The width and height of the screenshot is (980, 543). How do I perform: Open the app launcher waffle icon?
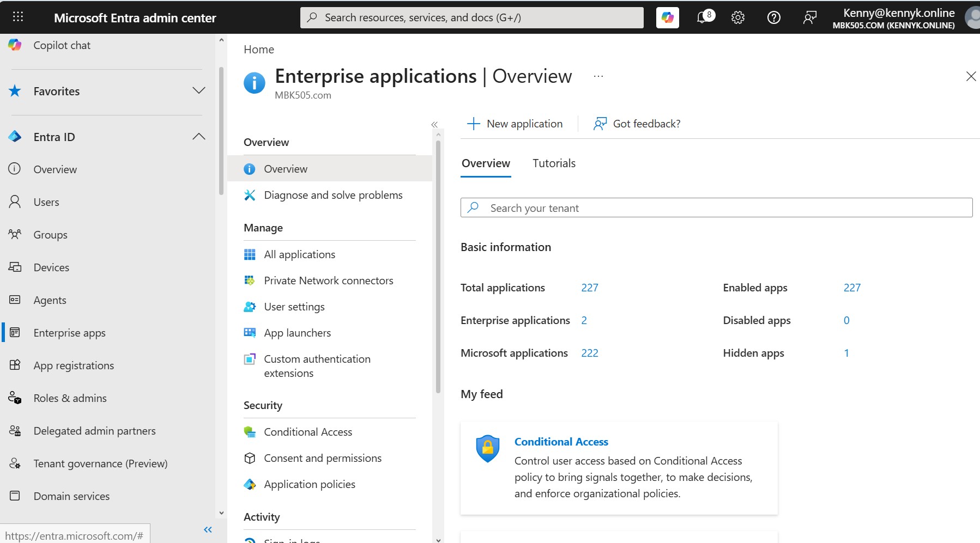click(x=18, y=17)
